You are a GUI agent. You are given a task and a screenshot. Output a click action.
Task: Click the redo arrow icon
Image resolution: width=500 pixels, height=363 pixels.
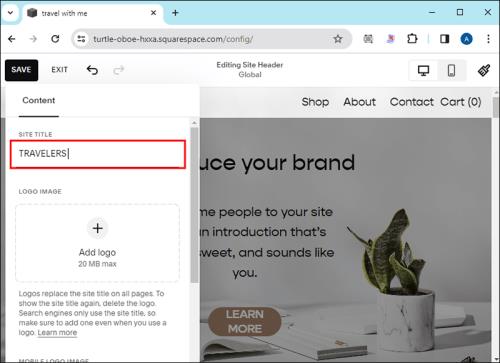point(119,70)
